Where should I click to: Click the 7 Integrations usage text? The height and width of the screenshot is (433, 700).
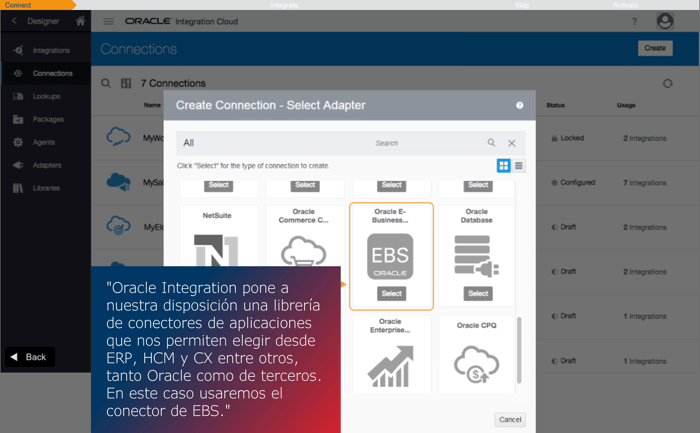point(645,183)
